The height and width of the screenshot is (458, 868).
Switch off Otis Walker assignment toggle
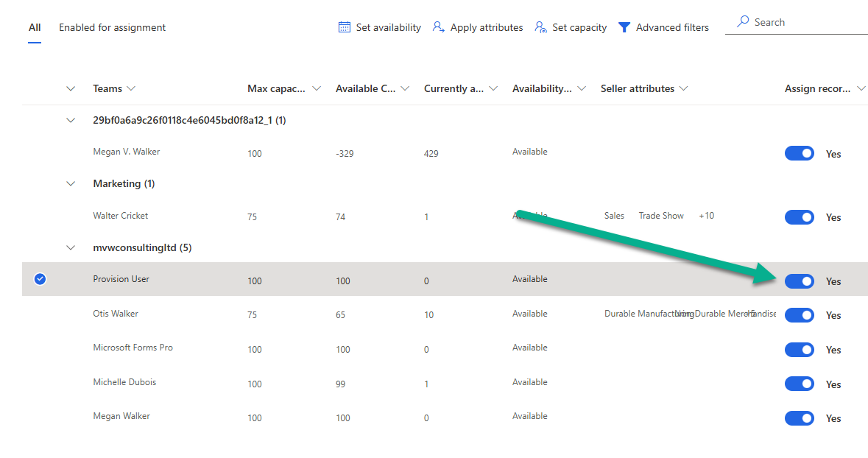pyautogui.click(x=800, y=315)
